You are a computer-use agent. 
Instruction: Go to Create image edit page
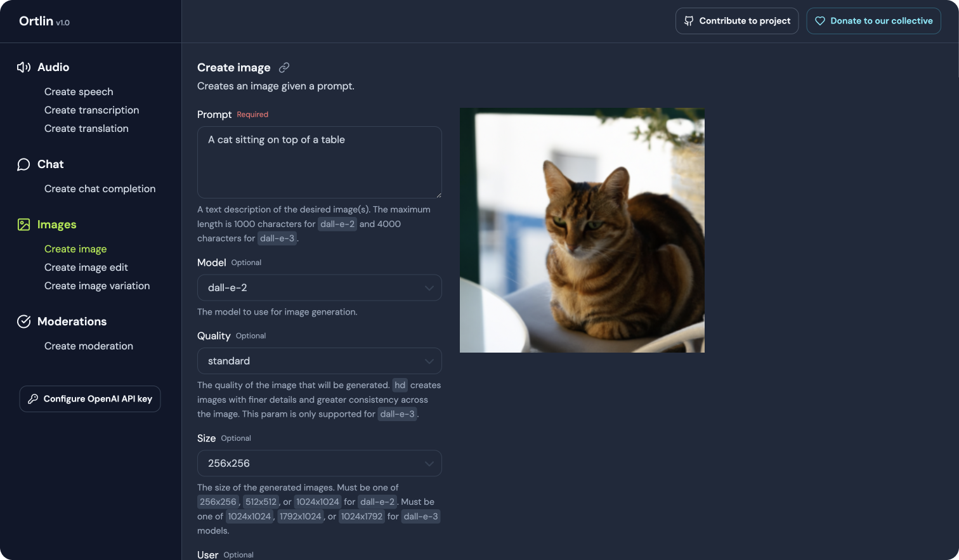click(x=86, y=268)
